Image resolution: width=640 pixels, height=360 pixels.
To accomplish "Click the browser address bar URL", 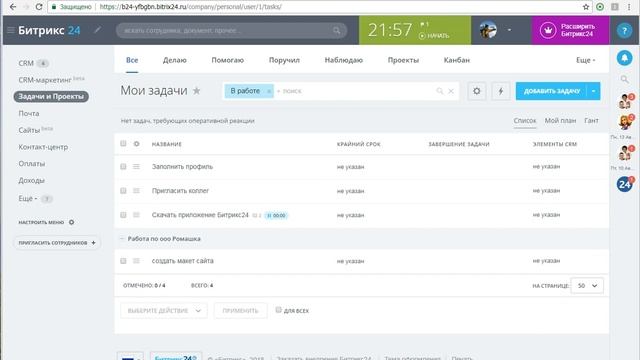I will click(191, 7).
